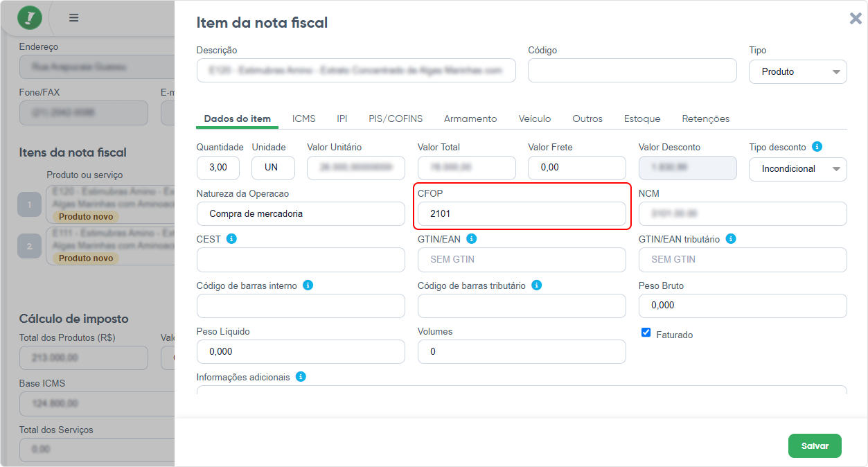Click the CFOP field showing 2101
The image size is (868, 467).
coord(522,213)
